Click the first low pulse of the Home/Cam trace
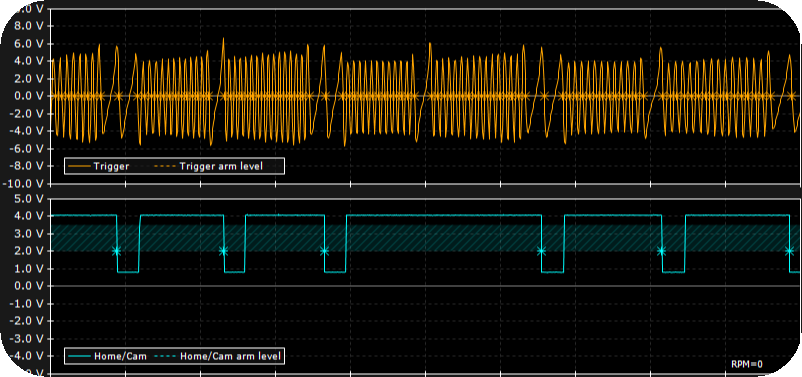 click(x=128, y=272)
